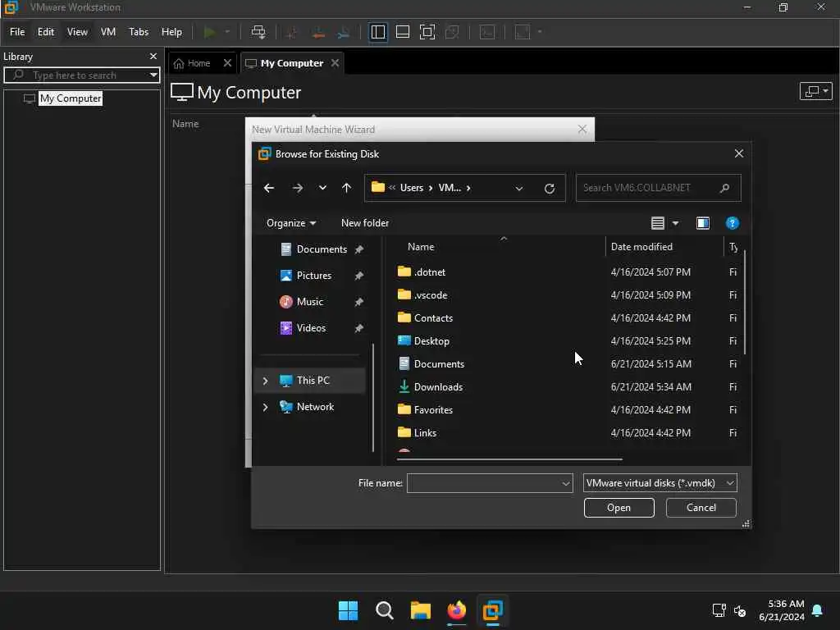
Task: Click the Search VM6.COLLABNET field
Action: pos(659,188)
